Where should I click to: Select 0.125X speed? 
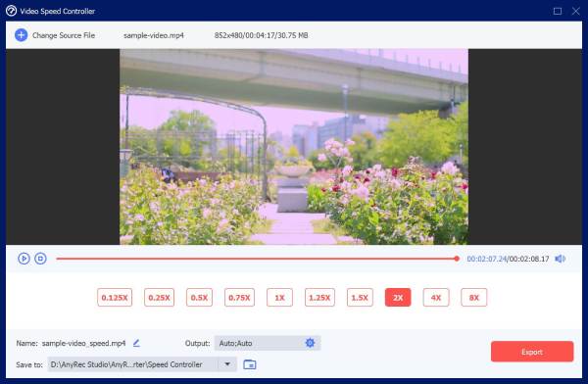pyautogui.click(x=115, y=298)
